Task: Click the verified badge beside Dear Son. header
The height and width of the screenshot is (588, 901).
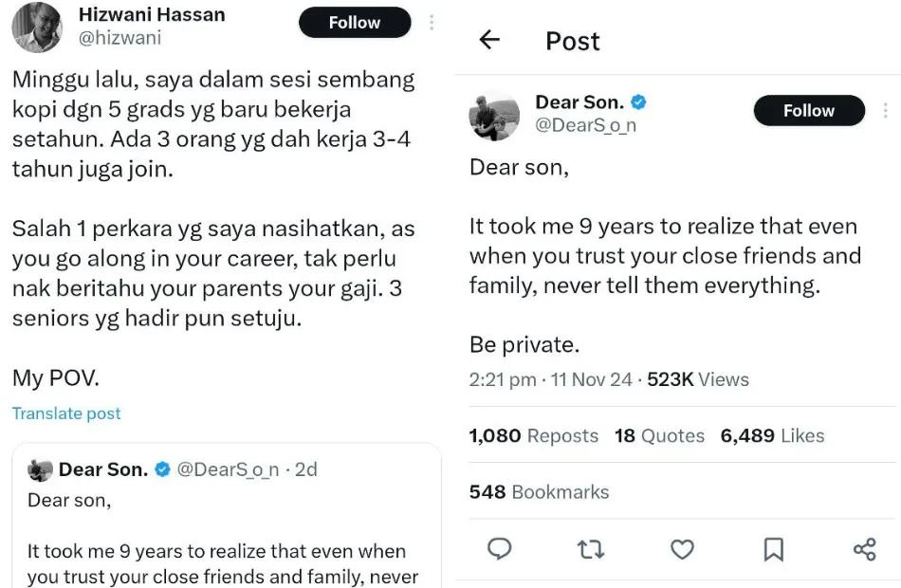Action: tap(639, 102)
